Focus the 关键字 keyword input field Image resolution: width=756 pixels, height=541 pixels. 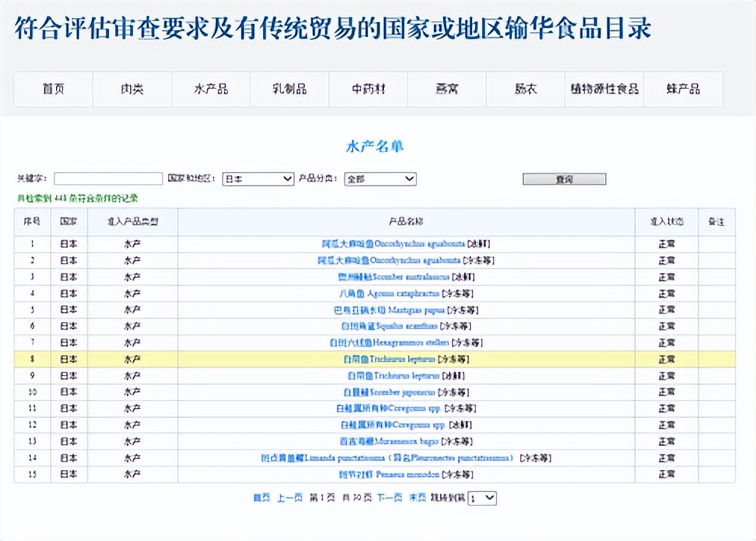pyautogui.click(x=108, y=179)
